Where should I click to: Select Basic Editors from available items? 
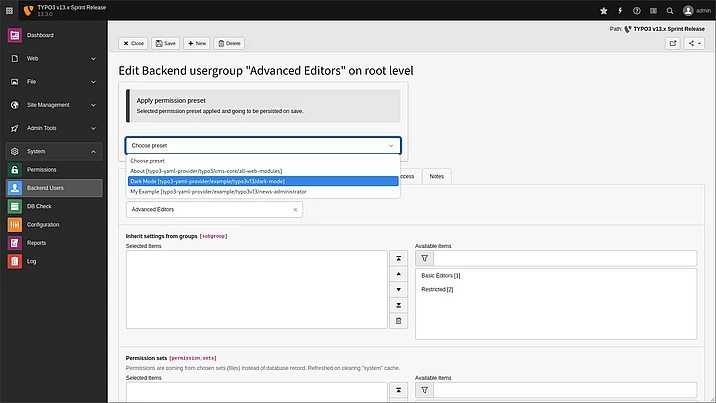click(x=440, y=275)
